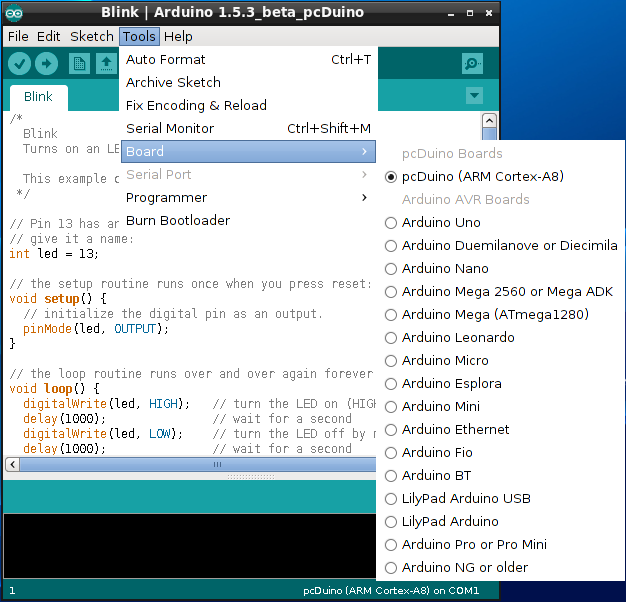Click 'pcDuino (ARM Cortex-A8) on COM1' status text
The width and height of the screenshot is (626, 602).
(x=391, y=590)
